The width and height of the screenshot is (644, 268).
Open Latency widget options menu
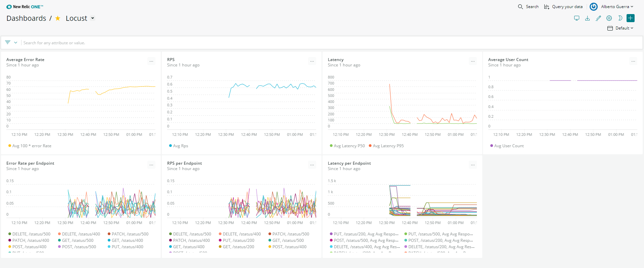point(473,61)
